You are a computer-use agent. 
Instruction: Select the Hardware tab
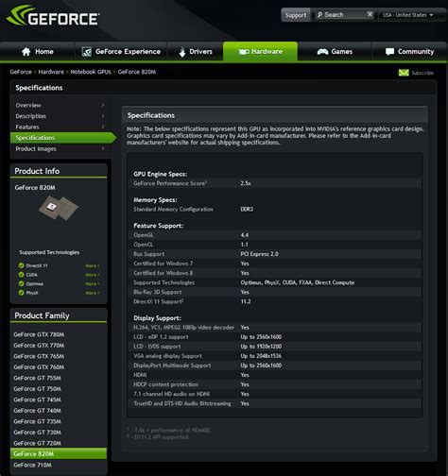[260, 52]
